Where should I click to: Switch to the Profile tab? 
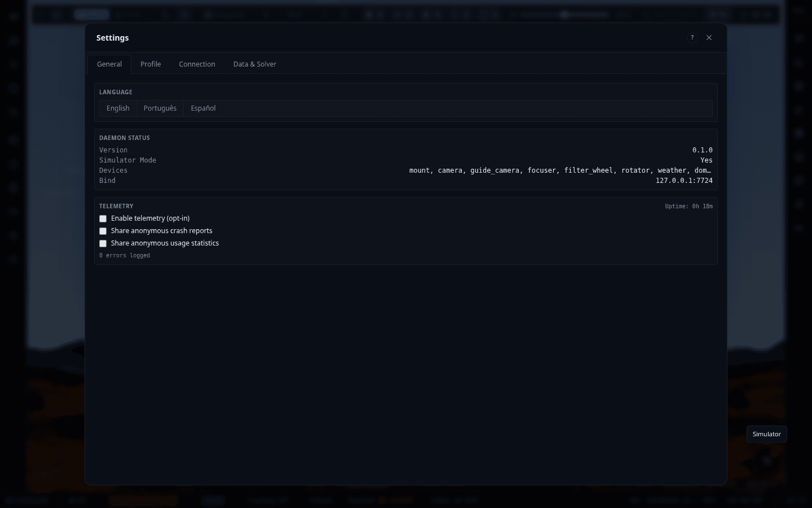point(151,64)
